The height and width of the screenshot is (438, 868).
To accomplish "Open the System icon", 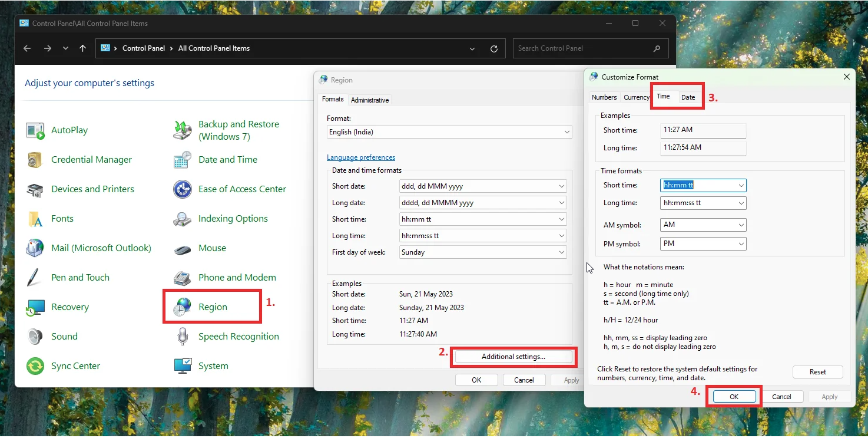I will (183, 366).
